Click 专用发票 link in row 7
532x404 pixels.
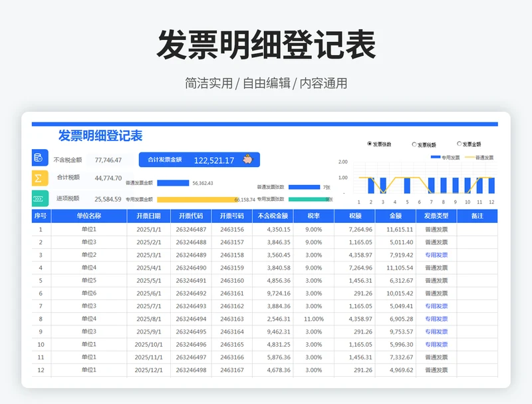(437, 306)
